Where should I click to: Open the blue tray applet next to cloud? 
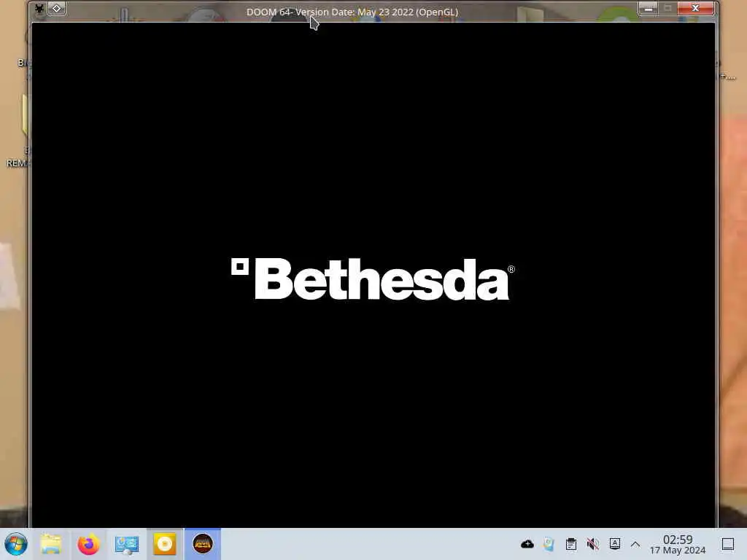click(x=549, y=544)
